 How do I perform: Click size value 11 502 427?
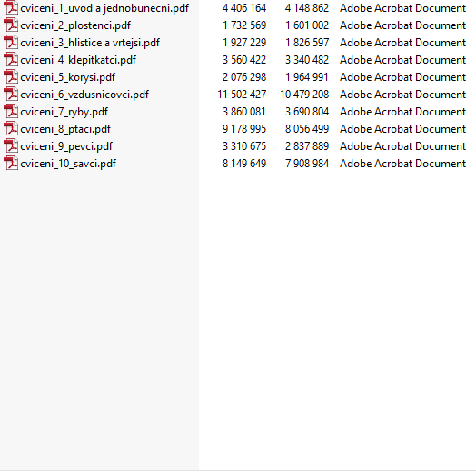[x=242, y=95]
